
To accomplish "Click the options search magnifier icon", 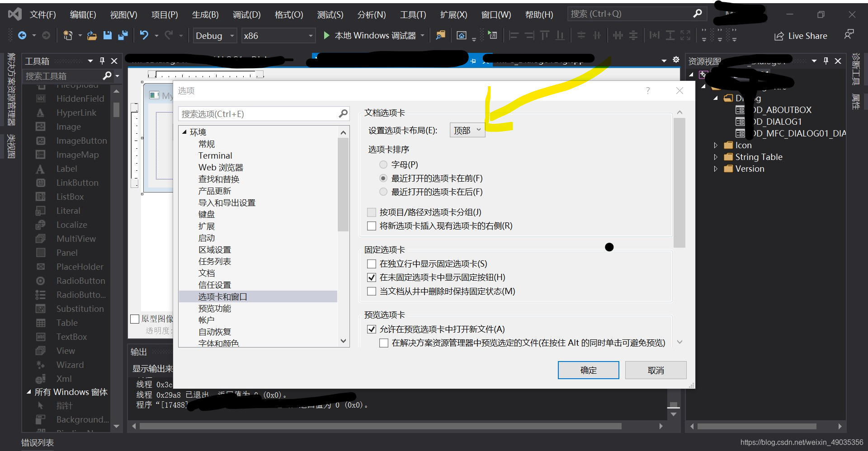I will click(x=343, y=114).
